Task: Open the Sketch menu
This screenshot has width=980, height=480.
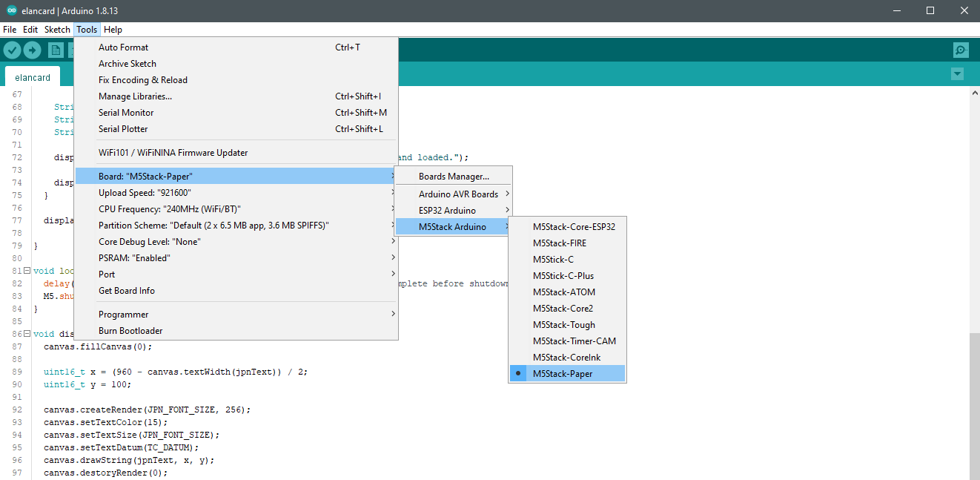Action: pyautogui.click(x=57, y=30)
